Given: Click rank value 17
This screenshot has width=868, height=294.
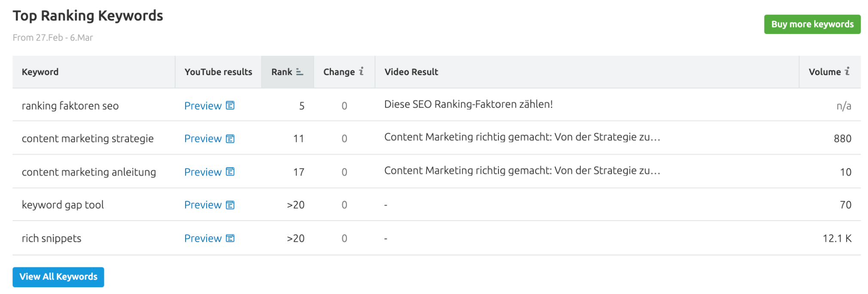Looking at the screenshot, I should coord(299,172).
